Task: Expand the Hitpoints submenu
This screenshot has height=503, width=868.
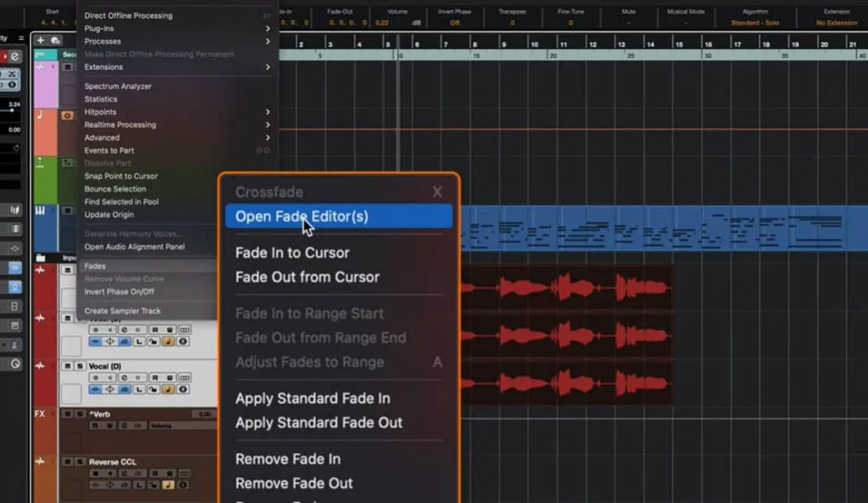Action: tap(177, 112)
